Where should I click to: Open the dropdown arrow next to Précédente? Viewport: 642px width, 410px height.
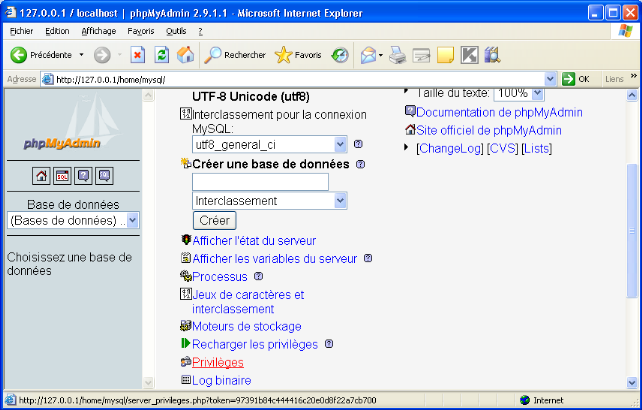click(81, 54)
